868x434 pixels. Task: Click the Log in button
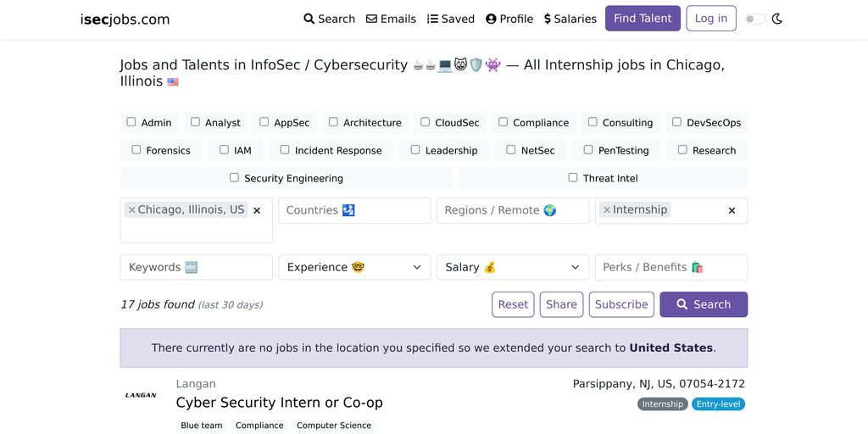[x=711, y=19]
